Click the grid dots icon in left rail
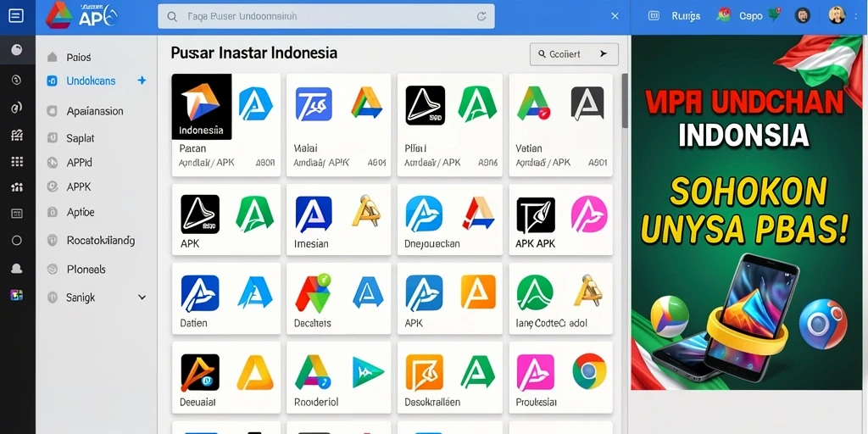The image size is (868, 434). 17,162
